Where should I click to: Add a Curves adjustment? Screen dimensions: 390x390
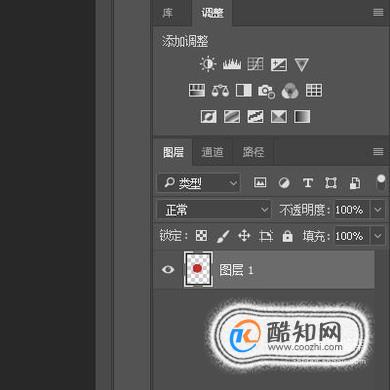[255, 64]
